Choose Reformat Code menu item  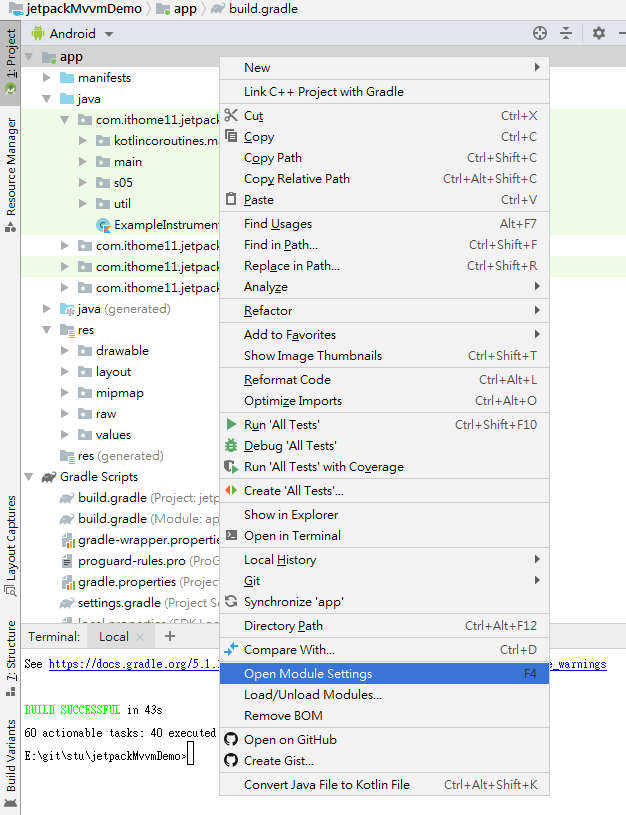[x=384, y=380]
